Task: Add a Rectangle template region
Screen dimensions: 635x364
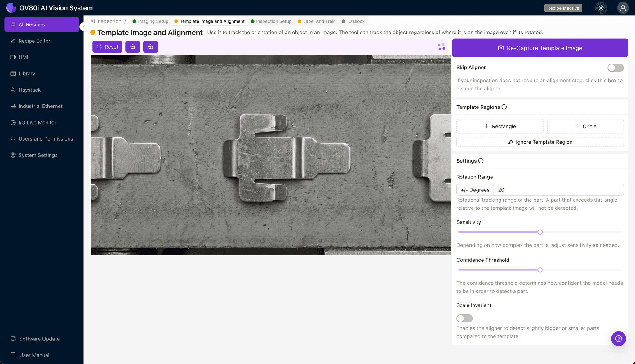Action: (x=500, y=126)
